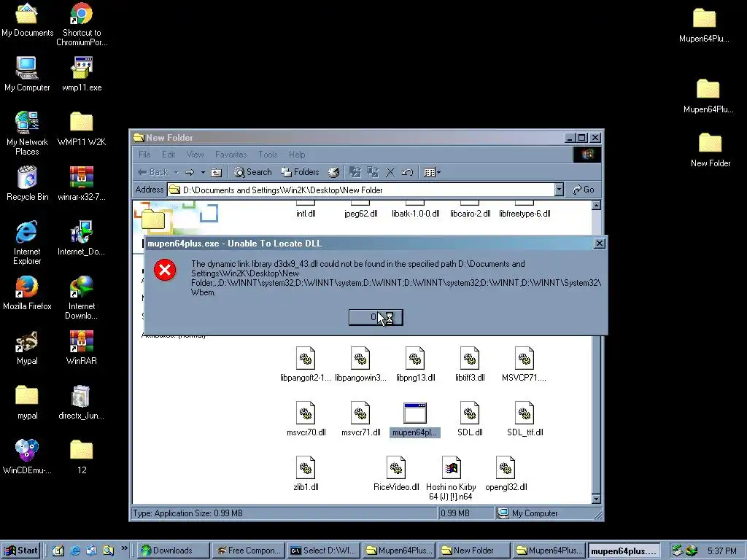Select the libpangowin32 dll file
The height and width of the screenshot is (560, 747).
360,365
